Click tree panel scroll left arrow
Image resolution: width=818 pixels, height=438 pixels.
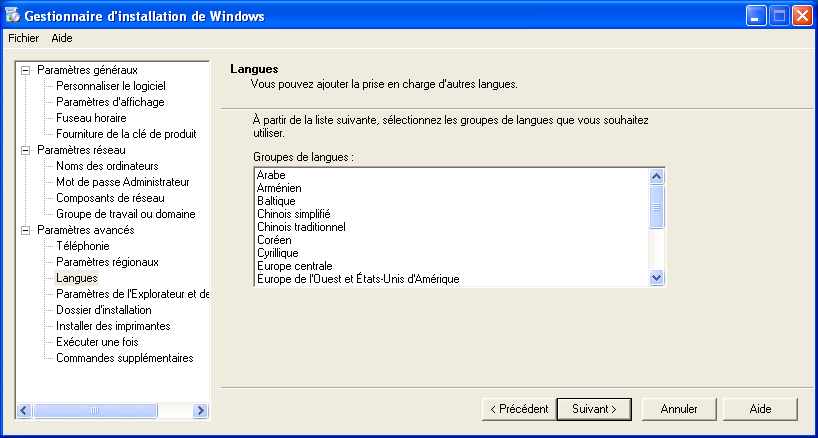pyautogui.click(x=25, y=410)
